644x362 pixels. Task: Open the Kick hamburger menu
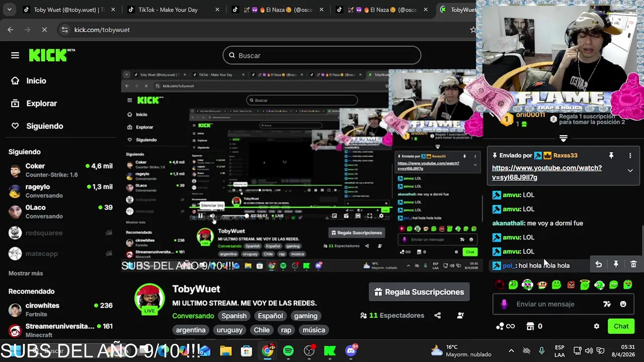[x=15, y=55]
